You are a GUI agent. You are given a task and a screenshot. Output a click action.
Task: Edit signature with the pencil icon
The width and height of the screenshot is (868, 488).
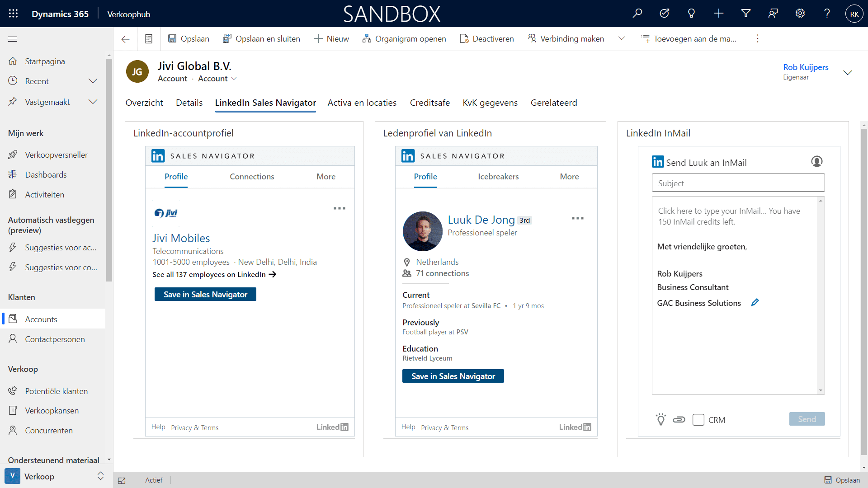[755, 303]
